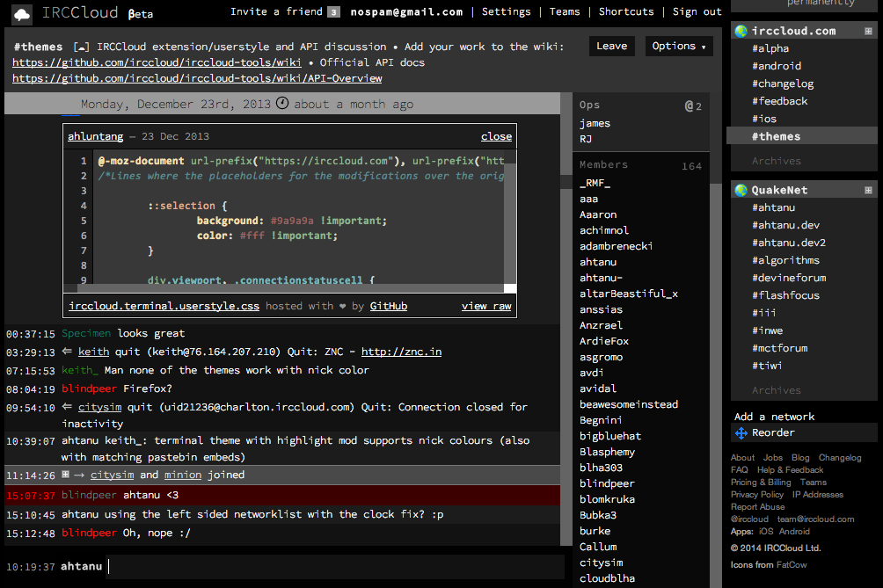The height and width of the screenshot is (588, 883).
Task: Click the join-channel grid icon on irccloud.com header
Action: (868, 30)
